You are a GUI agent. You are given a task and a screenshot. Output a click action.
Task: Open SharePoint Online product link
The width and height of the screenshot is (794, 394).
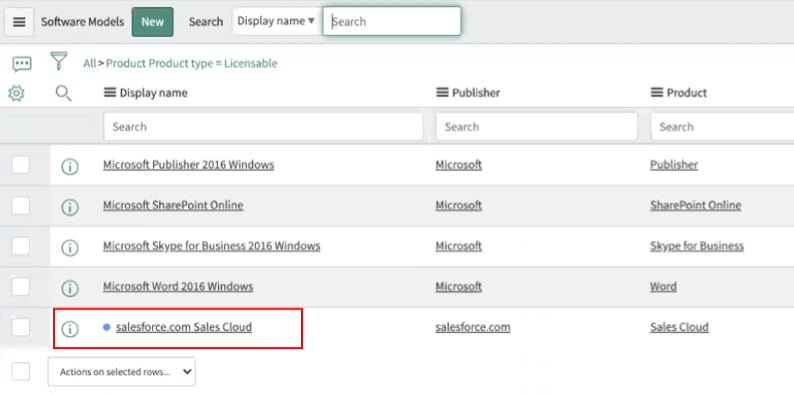[696, 205]
